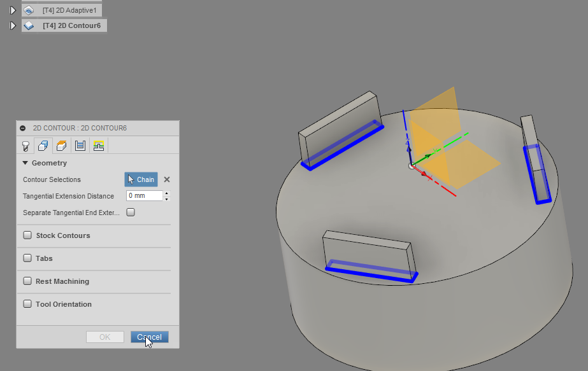
Task: Expand the [T4] 2D Contour6 operation
Action: [x=13, y=26]
